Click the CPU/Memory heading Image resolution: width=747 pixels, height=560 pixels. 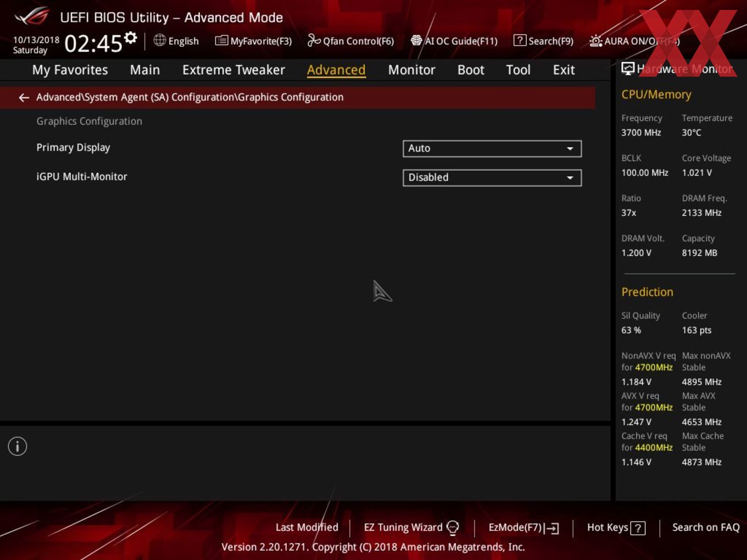coord(656,94)
